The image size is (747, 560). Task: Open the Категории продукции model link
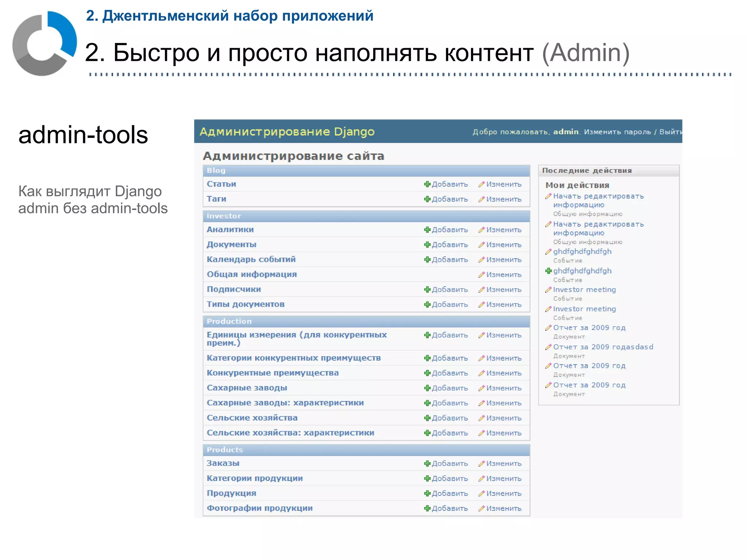pos(255,478)
